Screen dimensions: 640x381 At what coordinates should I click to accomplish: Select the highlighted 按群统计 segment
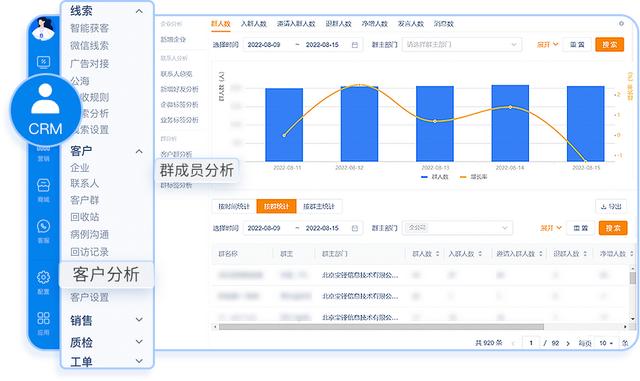276,206
